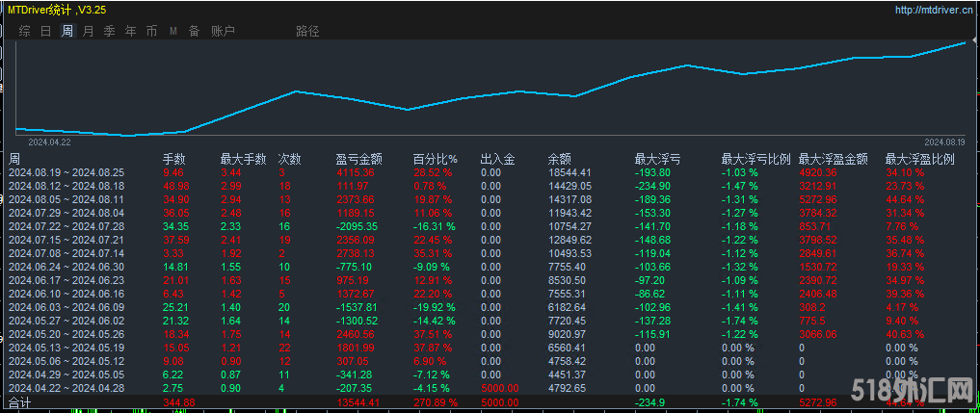This screenshot has height=413, width=980.
Task: Click the MTDriver统计 ,V3.25 window title
Action: (57, 10)
